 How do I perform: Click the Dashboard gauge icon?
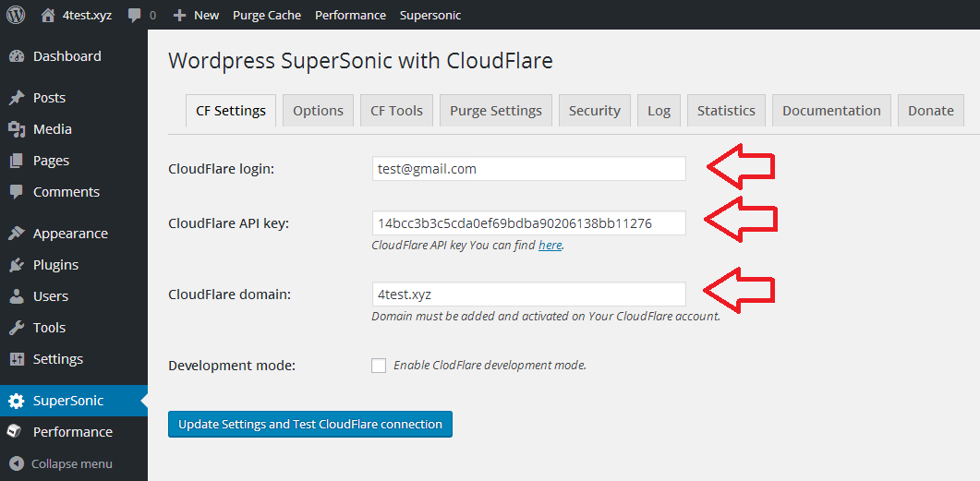(17, 56)
